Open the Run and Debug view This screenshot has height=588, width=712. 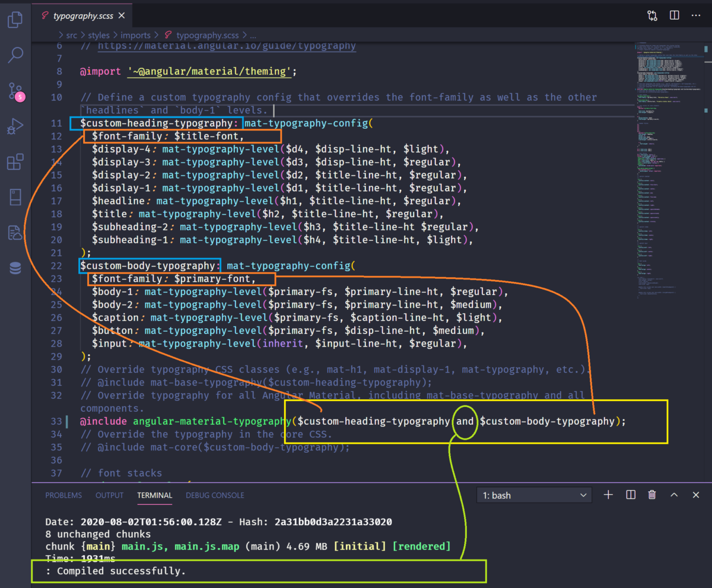click(15, 126)
